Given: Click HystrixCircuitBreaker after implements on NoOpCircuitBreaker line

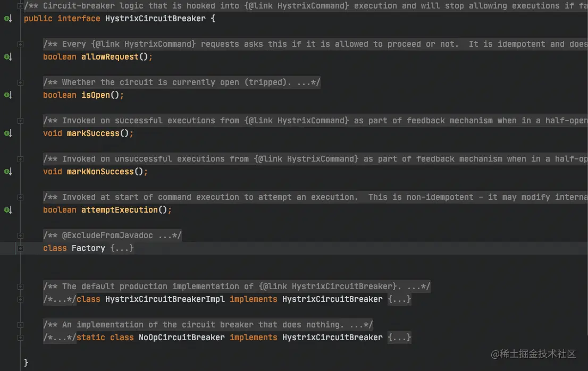Looking at the screenshot, I should pos(332,338).
